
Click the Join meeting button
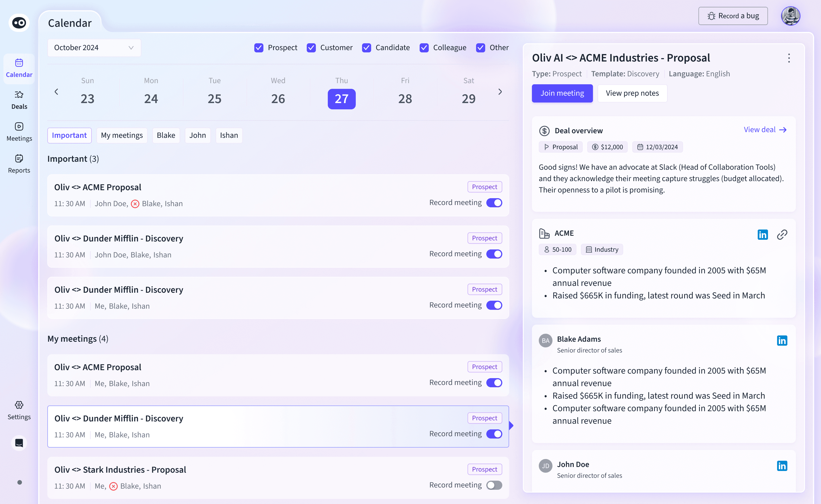point(562,93)
